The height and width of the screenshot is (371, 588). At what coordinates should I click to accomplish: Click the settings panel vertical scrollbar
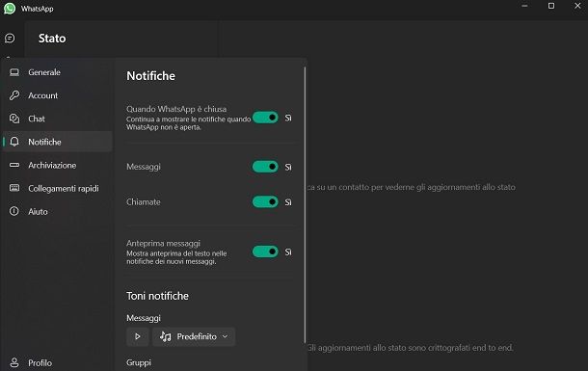coord(305,205)
